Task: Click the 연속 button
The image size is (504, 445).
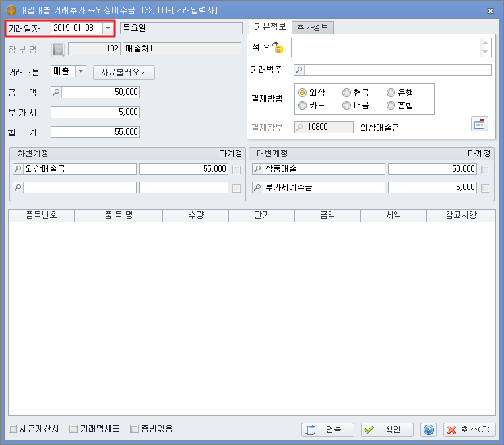Action: point(328,430)
